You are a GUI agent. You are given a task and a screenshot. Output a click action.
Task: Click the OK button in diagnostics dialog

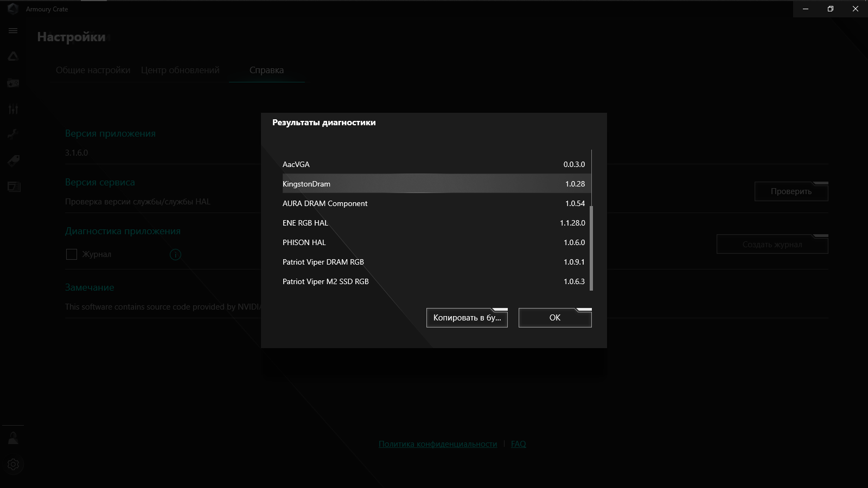coord(555,318)
